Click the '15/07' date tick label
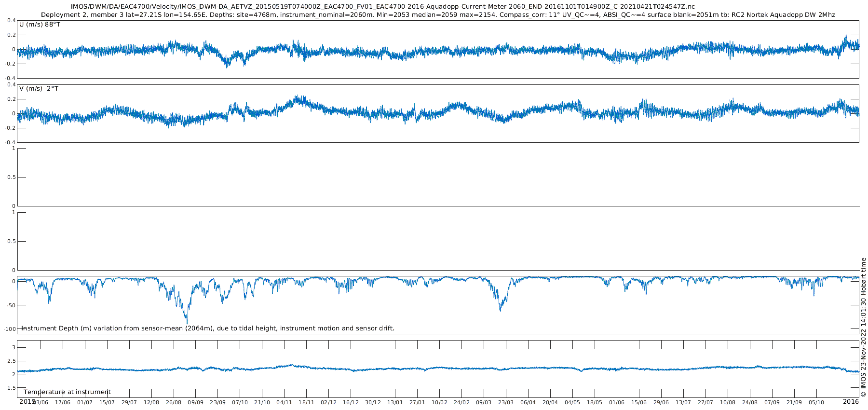 (x=107, y=402)
